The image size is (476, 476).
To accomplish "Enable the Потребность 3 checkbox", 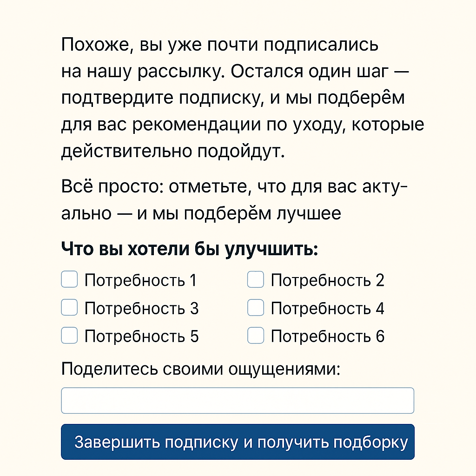I will (69, 308).
